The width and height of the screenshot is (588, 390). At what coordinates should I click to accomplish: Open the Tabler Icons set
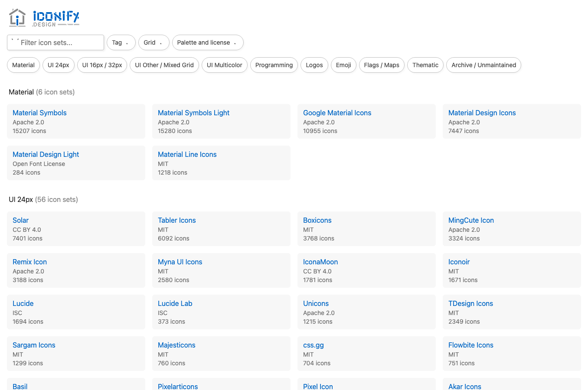click(176, 220)
